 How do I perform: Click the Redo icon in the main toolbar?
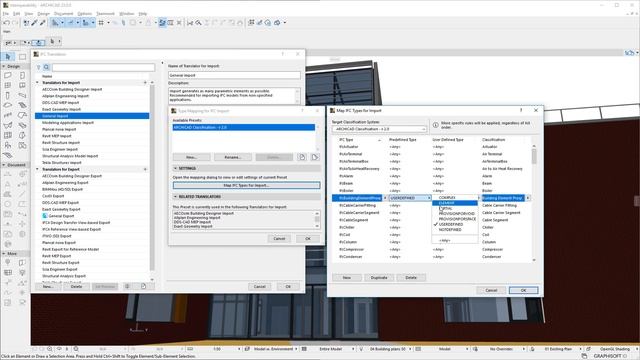pos(15,23)
